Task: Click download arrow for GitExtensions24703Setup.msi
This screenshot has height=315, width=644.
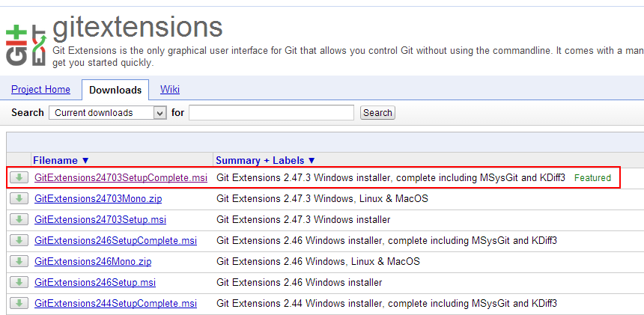Action: (x=19, y=219)
